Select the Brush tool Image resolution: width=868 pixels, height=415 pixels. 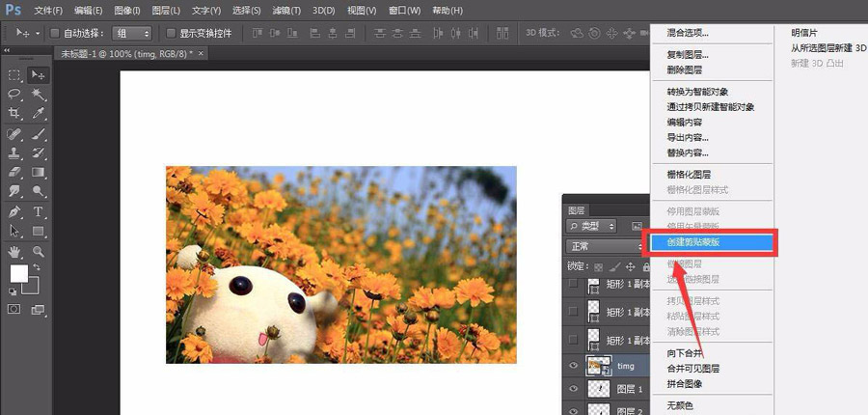pos(38,134)
